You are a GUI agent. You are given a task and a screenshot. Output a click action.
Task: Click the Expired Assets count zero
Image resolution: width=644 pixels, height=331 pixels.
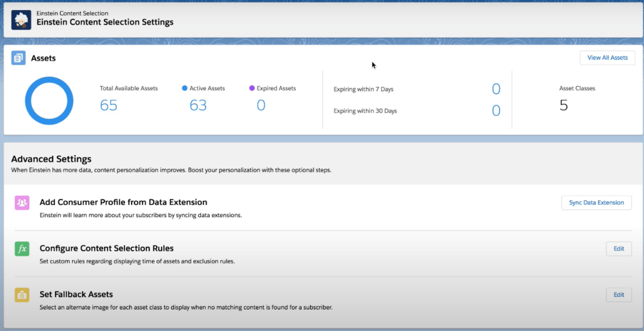pyautogui.click(x=261, y=105)
